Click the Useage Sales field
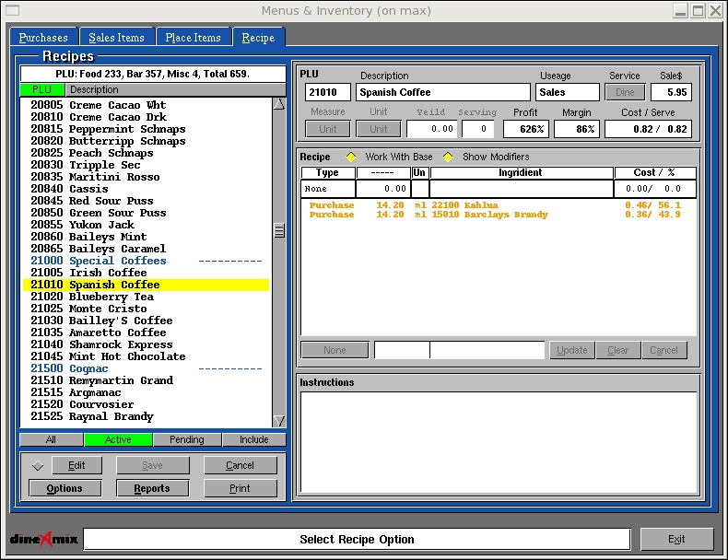Screen dimensions: 728x560 coord(568,92)
